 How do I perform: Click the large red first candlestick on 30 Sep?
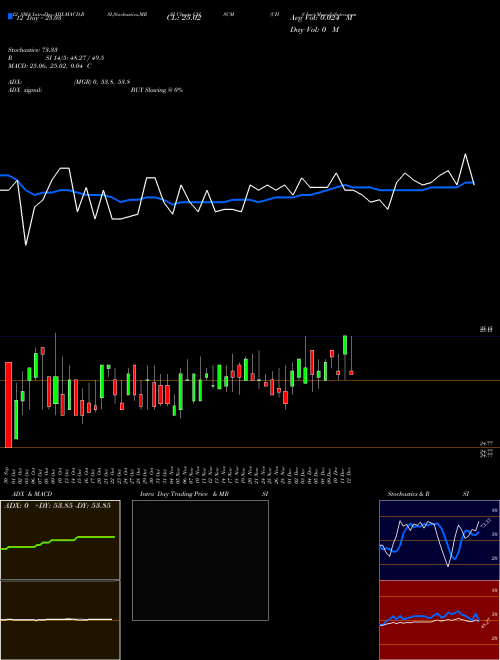[x=8, y=405]
